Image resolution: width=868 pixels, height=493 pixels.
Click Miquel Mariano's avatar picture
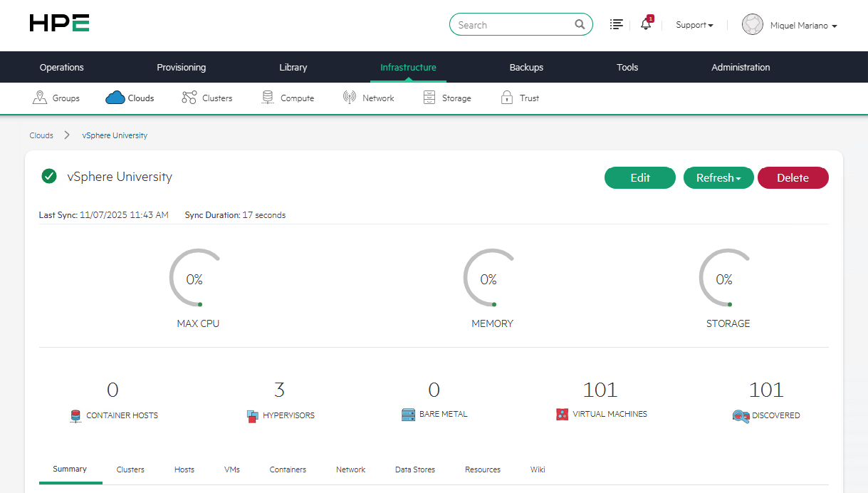pos(753,25)
